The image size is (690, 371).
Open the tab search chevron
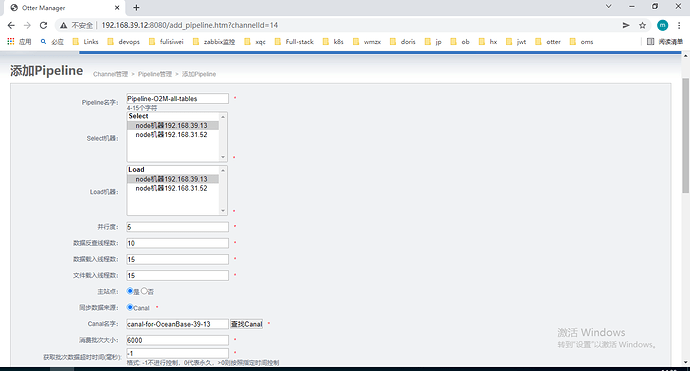point(609,7)
